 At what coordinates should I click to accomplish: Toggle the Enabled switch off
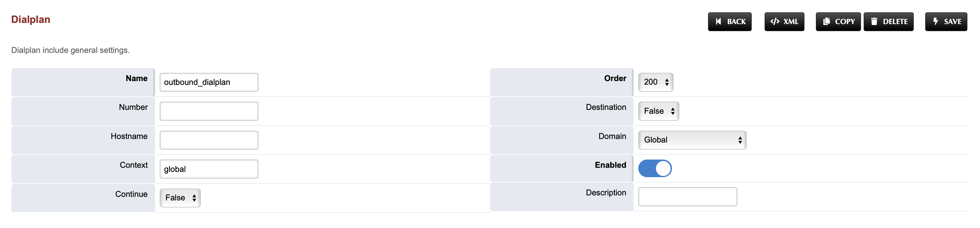(655, 169)
